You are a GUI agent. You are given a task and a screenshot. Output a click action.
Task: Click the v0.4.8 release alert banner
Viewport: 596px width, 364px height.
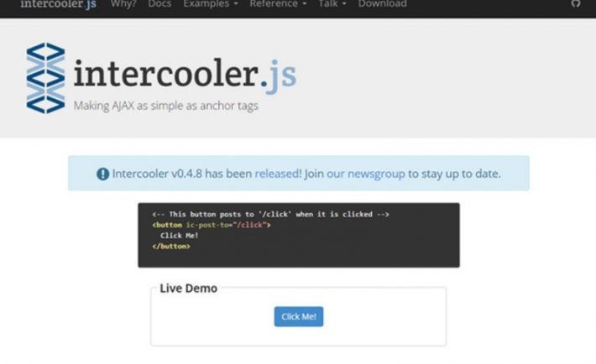[x=299, y=174]
